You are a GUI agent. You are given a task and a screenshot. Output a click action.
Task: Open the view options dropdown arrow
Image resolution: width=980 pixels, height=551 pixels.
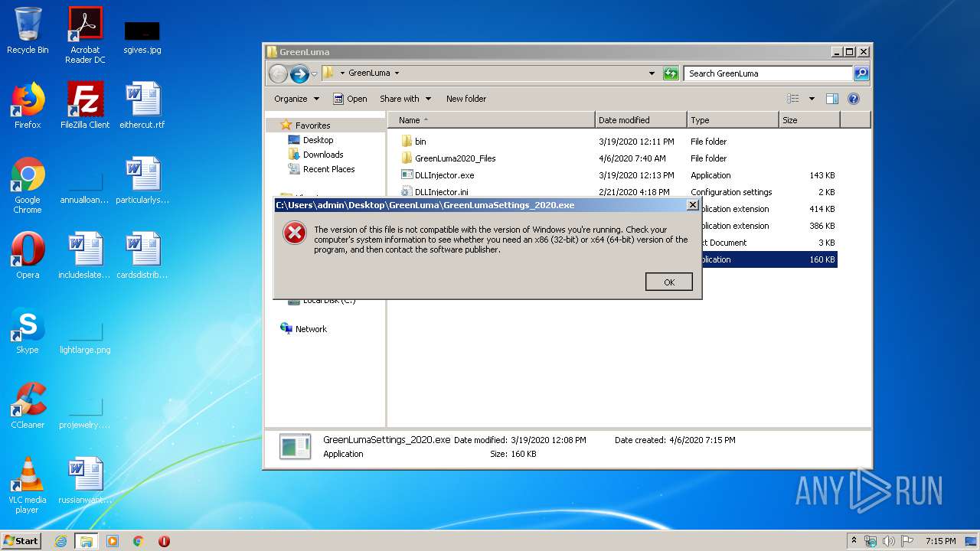tap(812, 99)
